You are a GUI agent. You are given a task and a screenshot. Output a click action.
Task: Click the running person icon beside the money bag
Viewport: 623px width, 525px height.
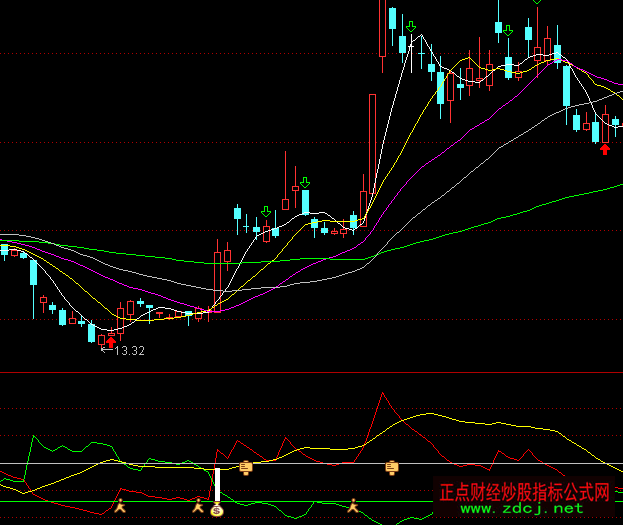click(x=199, y=507)
